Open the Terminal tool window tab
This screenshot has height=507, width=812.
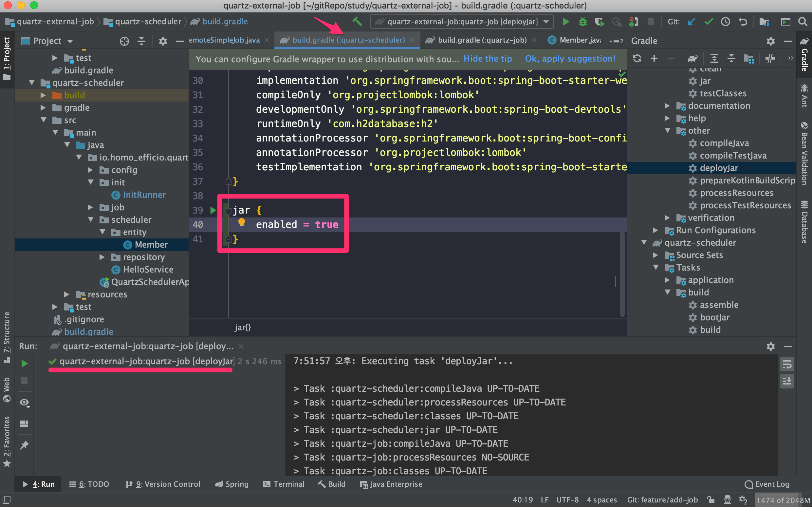(x=284, y=484)
